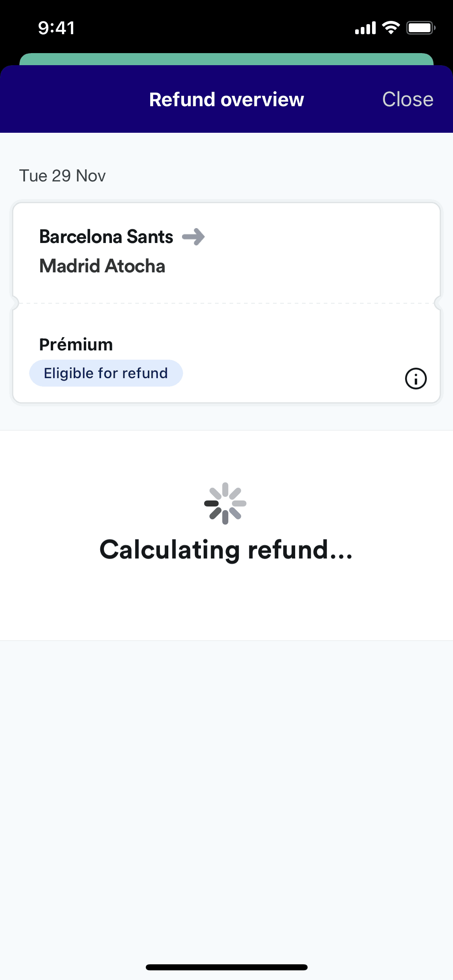Tap the green card peeking behind the sheet
The height and width of the screenshot is (980, 453).
226,59
